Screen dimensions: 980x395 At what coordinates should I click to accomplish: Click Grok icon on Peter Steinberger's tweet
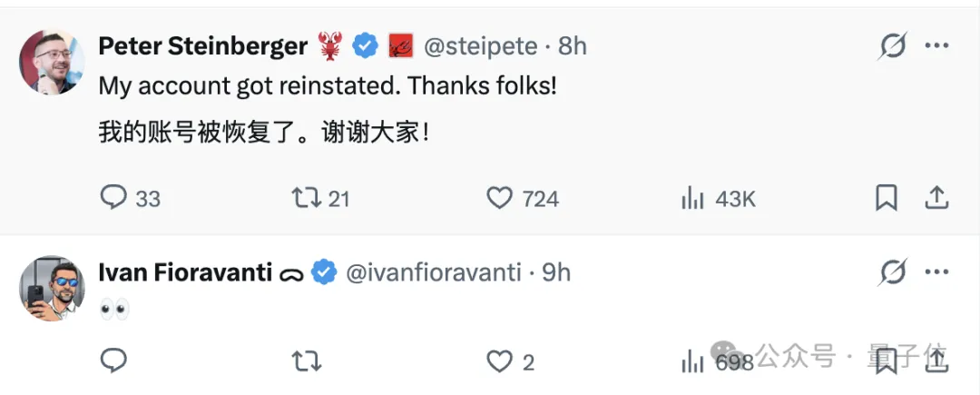(x=893, y=45)
